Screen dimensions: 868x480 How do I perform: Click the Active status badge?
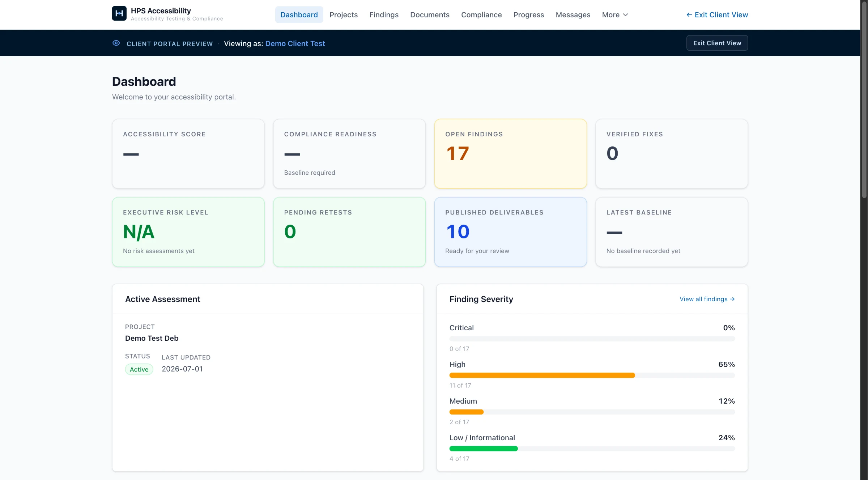[x=139, y=369]
